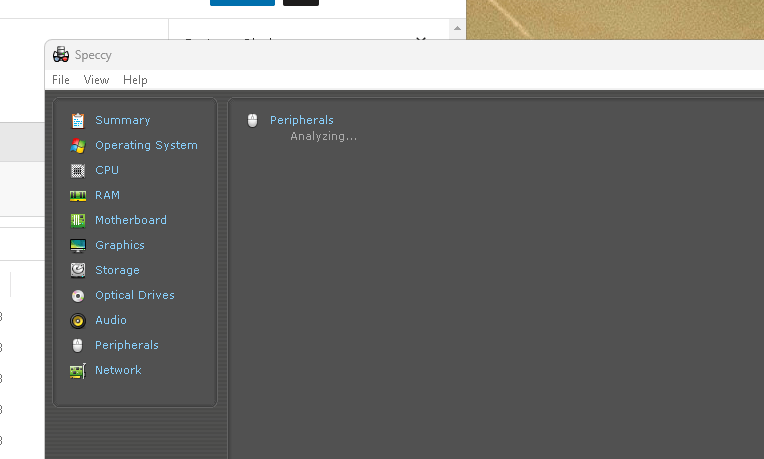
Task: Click the blue button in background window
Action: tap(242, 2)
